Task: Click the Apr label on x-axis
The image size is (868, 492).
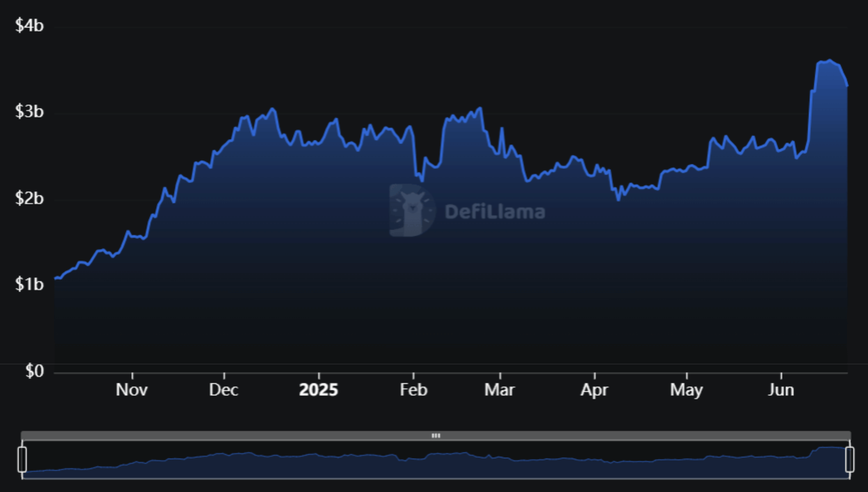Action: (594, 390)
